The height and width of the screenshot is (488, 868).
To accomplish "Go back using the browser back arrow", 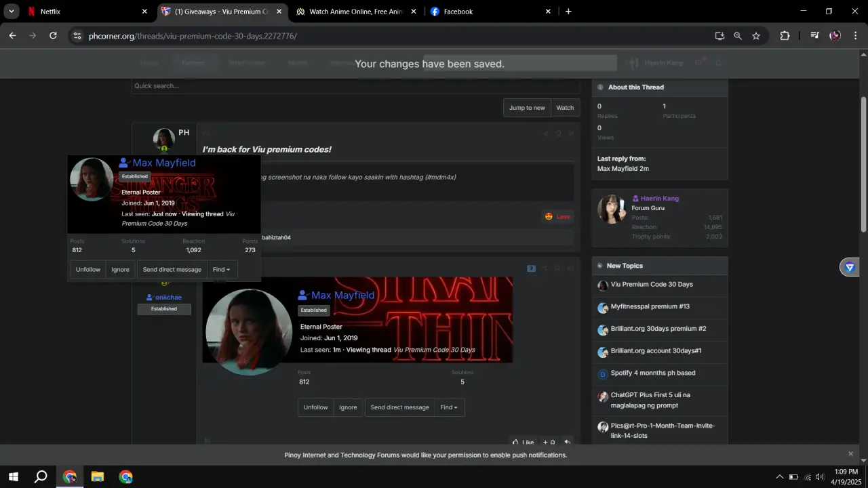I will point(12,36).
